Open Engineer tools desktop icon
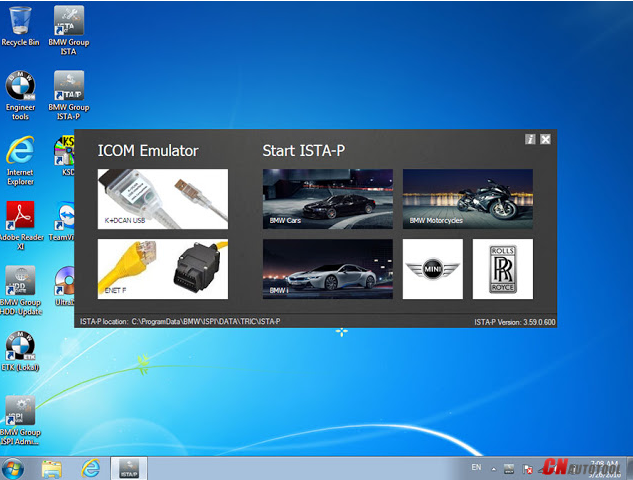The height and width of the screenshot is (480, 633). point(20,96)
